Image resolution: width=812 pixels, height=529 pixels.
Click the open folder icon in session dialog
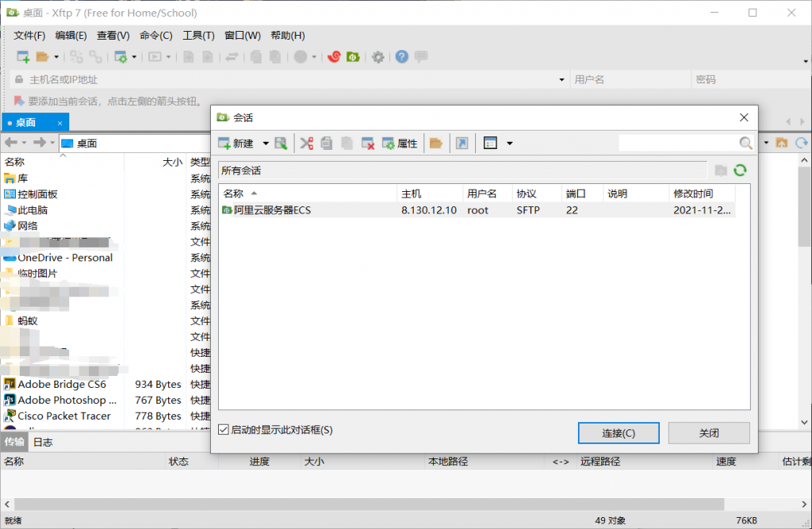coord(436,144)
